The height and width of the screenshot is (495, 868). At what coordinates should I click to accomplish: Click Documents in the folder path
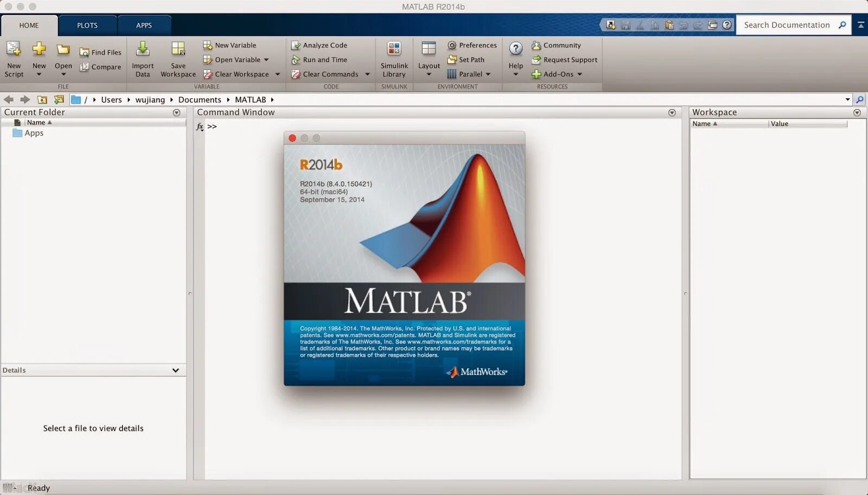coord(200,99)
